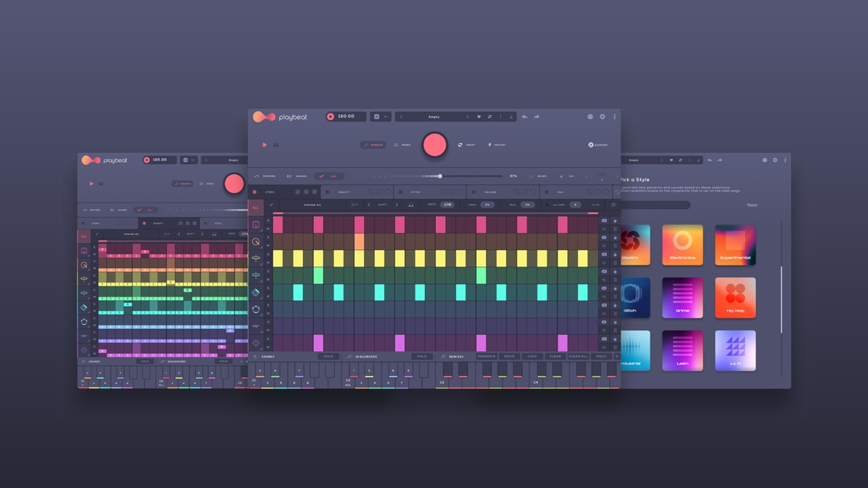This screenshot has width=868, height=488.
Task: Go to next preset with right chevron
Action: point(467,116)
